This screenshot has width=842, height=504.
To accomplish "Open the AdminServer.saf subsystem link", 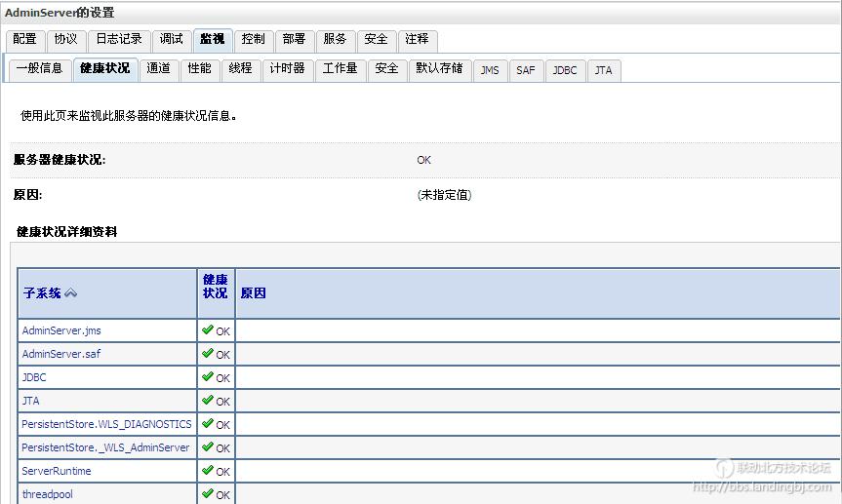I will (61, 354).
